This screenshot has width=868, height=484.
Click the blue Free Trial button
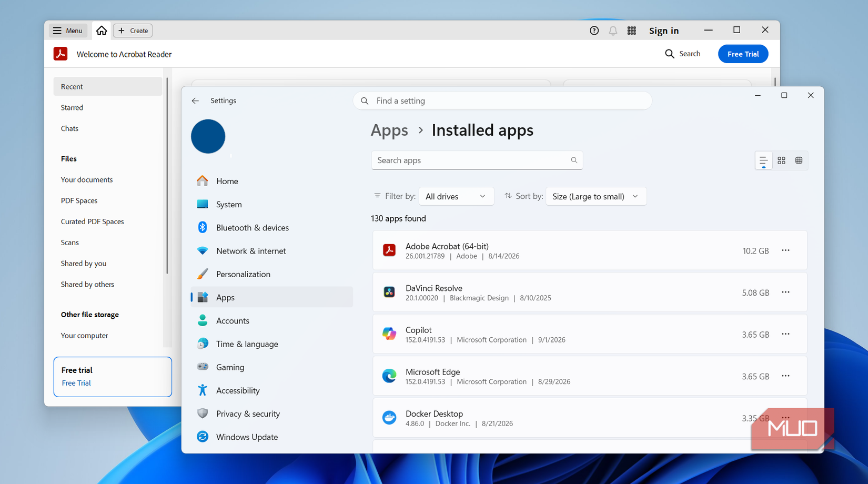(x=743, y=54)
